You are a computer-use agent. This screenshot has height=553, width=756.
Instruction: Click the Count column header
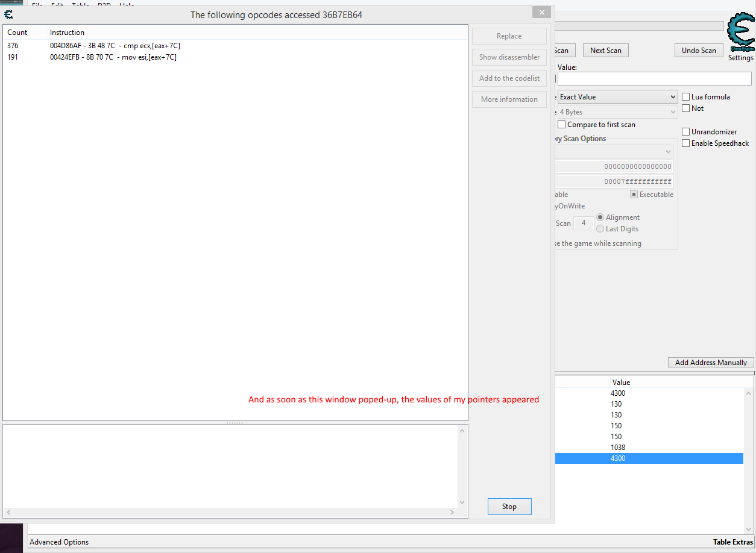pos(24,33)
